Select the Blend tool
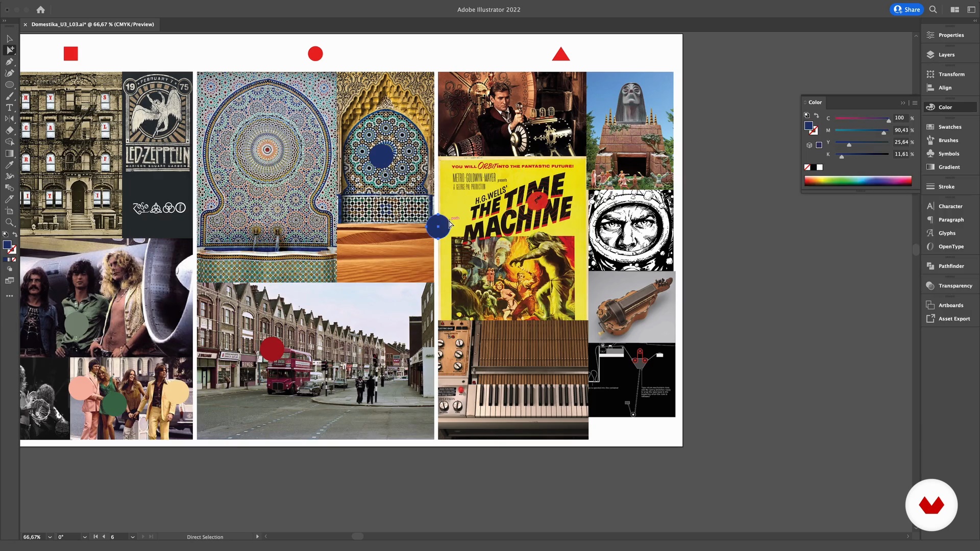Screen dimensions: 980x551 point(9,188)
